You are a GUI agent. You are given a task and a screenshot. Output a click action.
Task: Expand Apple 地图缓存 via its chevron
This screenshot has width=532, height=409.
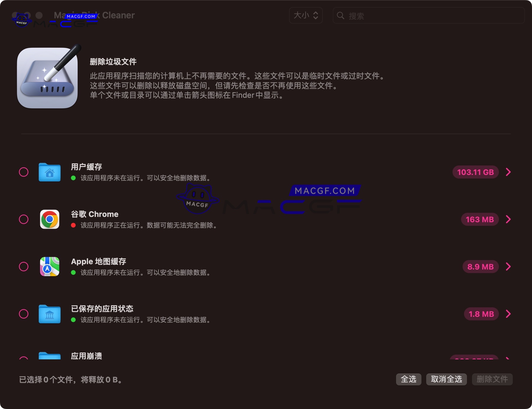point(509,267)
